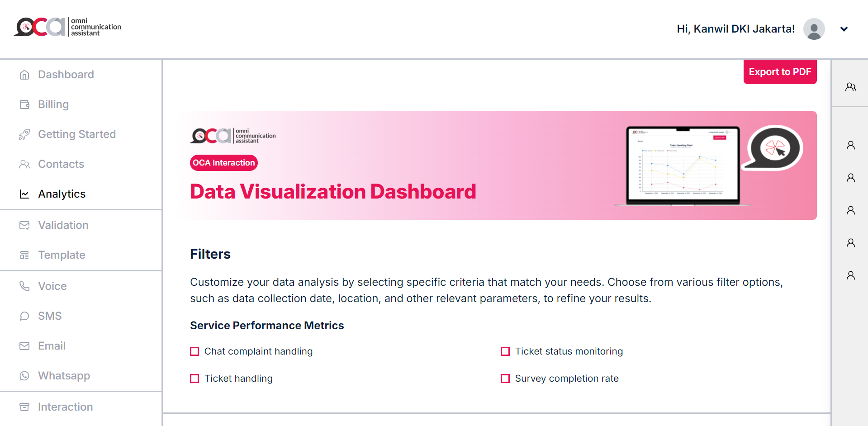The height and width of the screenshot is (426, 868).
Task: Click the Voice phone icon
Action: click(24, 286)
